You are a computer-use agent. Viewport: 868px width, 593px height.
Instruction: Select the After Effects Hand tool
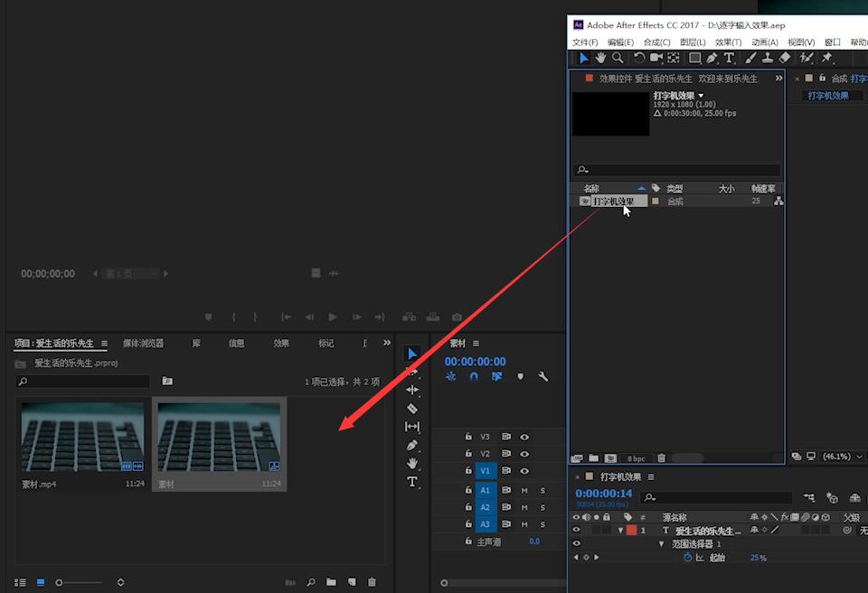point(600,58)
